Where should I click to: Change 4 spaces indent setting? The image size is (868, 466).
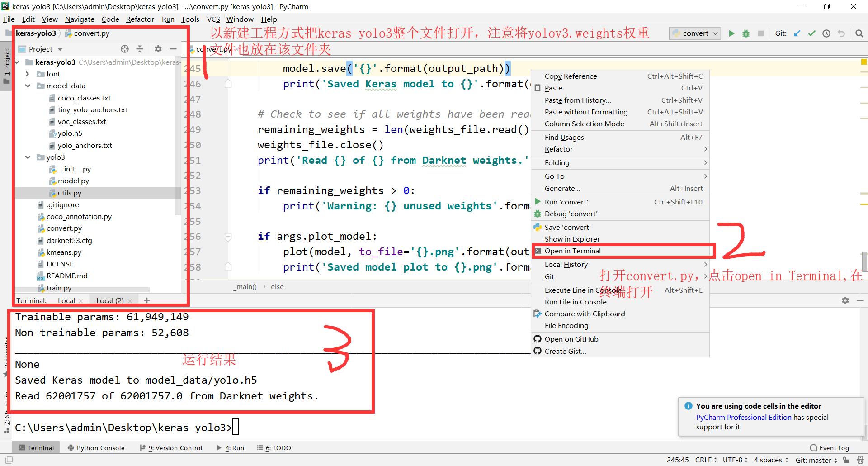coord(771,460)
